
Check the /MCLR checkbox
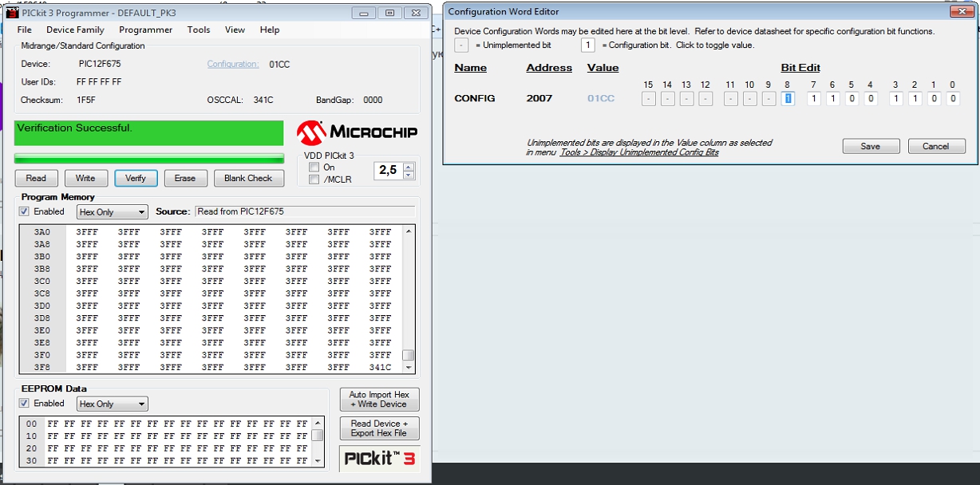pyautogui.click(x=314, y=179)
